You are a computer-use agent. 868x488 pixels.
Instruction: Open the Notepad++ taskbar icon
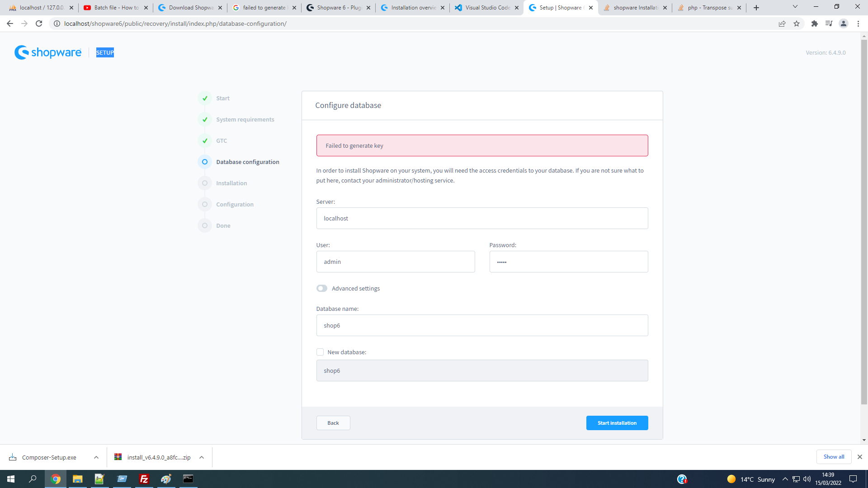pos(99,479)
